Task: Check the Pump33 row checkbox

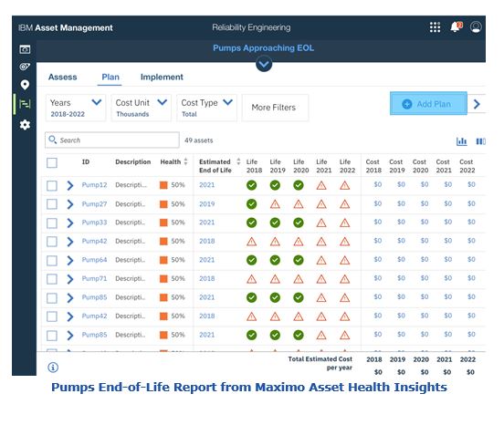Action: (x=52, y=223)
